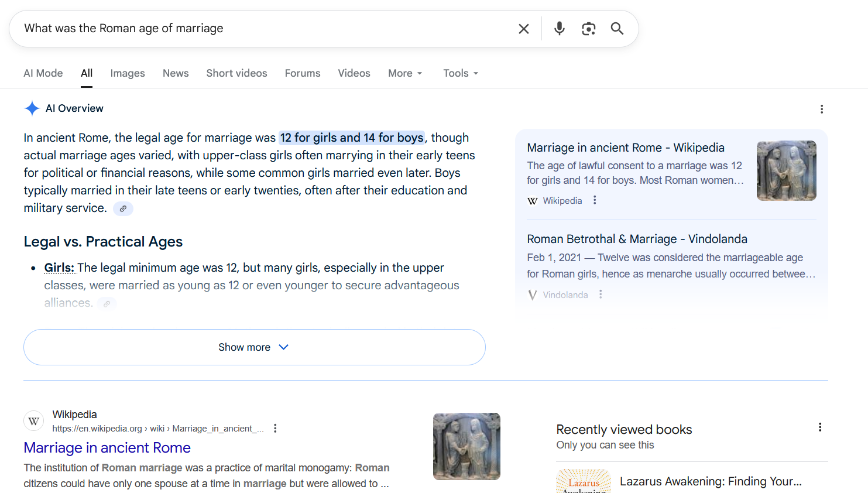Open more options beside Wikipedia source card
868x493 pixels.
pos(595,200)
